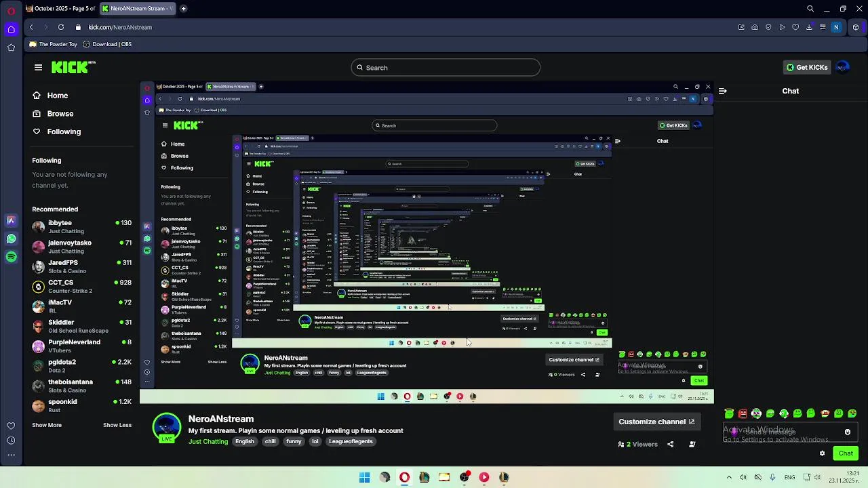Click the Kick Search field
The width and height of the screenshot is (868, 488).
pyautogui.click(x=446, y=68)
